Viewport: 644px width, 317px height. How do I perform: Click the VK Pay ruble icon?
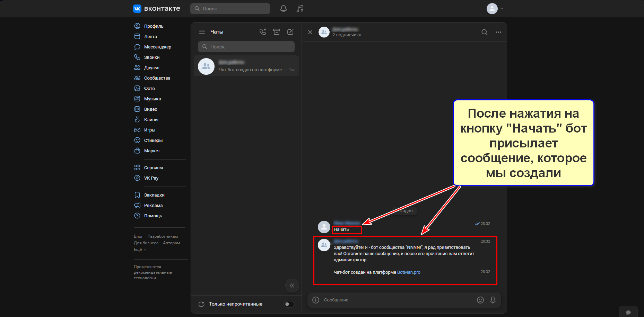tap(137, 178)
